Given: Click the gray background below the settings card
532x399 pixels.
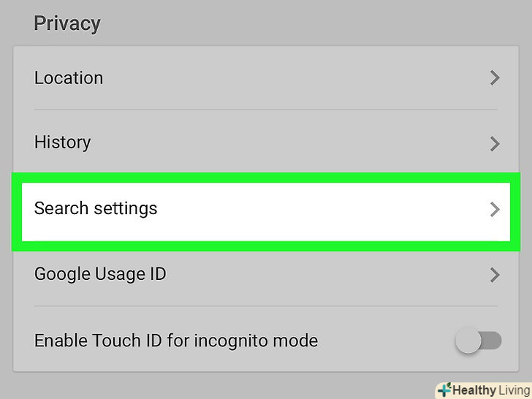Looking at the screenshot, I should [x=219, y=384].
